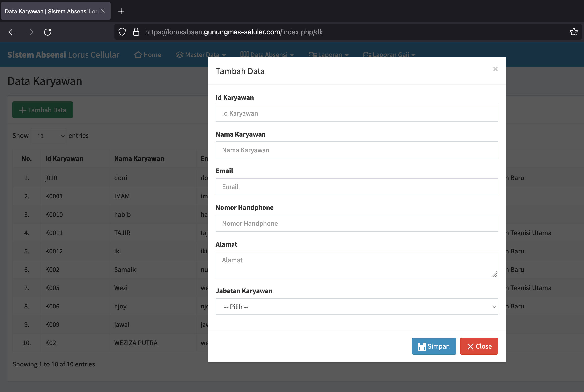Viewport: 584px width, 392px height.
Task: Click the j010 table cell
Action: point(75,178)
